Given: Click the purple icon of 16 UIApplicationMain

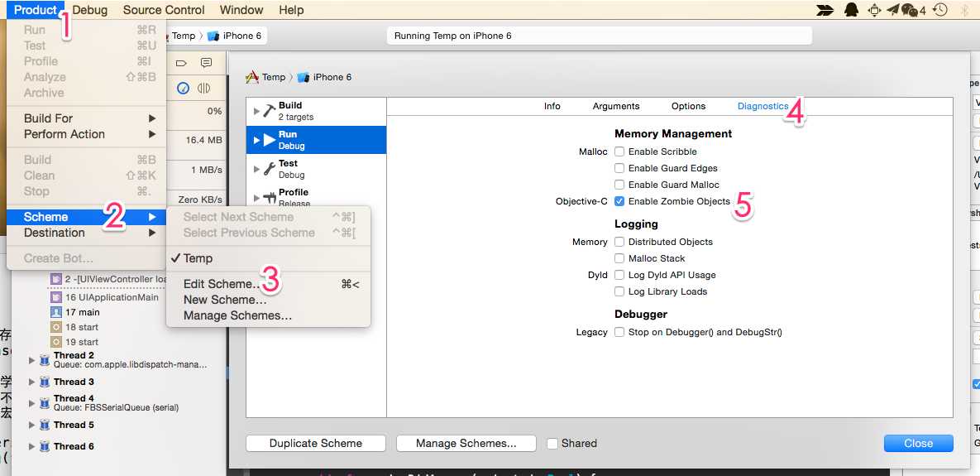Looking at the screenshot, I should click(55, 297).
